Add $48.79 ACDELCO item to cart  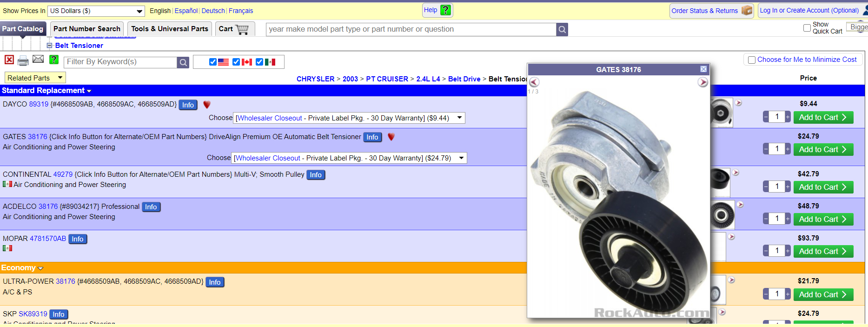pyautogui.click(x=823, y=219)
